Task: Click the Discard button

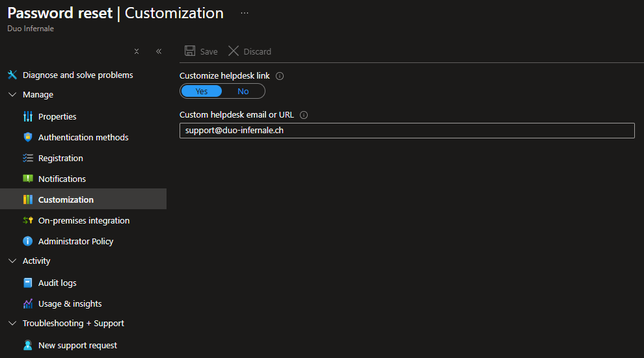Action: click(x=250, y=51)
